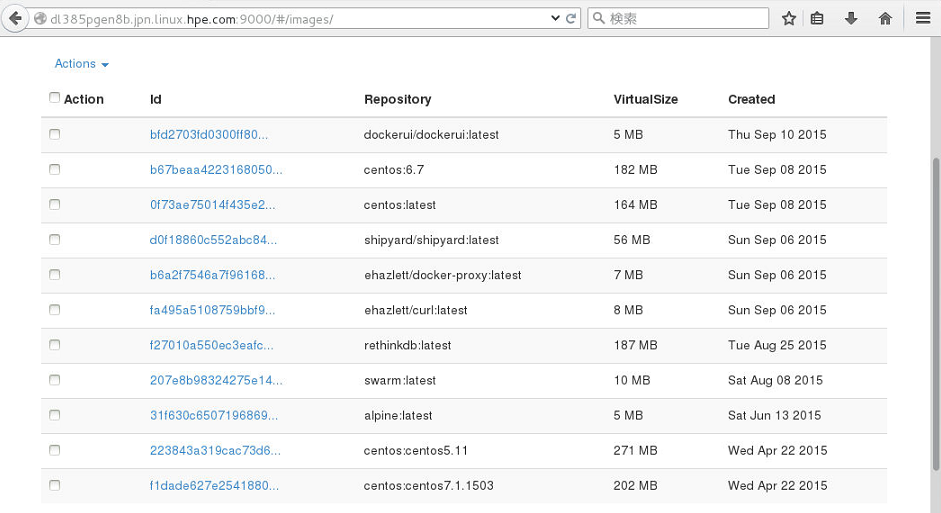Open the URL bar history dropdown arrow
941x513 pixels.
pos(555,19)
